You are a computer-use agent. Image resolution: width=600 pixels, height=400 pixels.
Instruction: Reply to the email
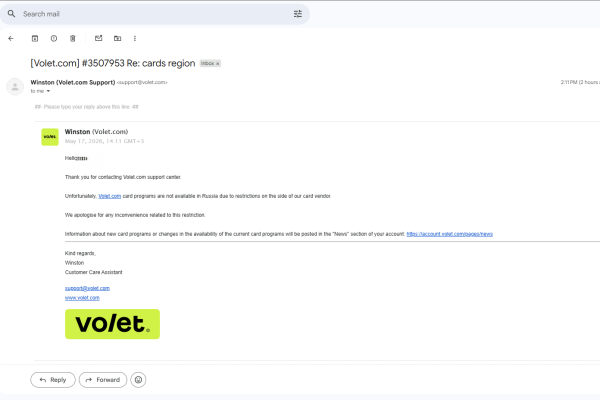click(x=53, y=380)
